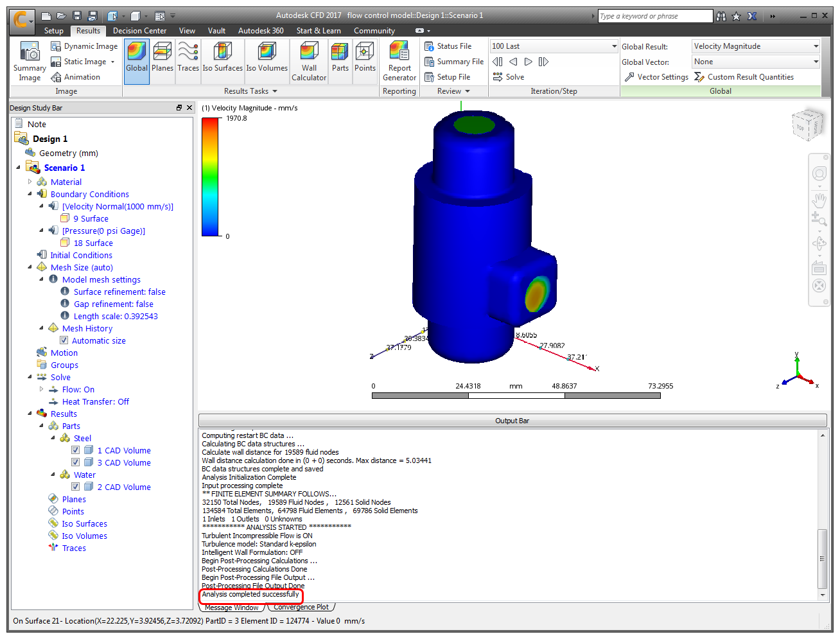Toggle the 3 CAD Volume checkbox
Screen dimensions: 840x639
coord(76,462)
